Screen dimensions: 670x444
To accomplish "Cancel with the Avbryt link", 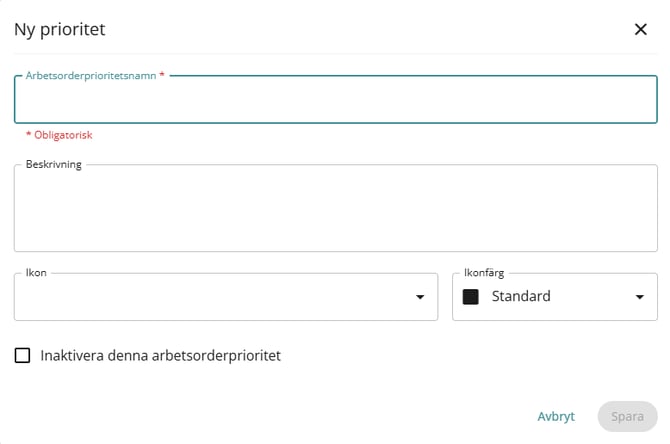I will coord(555,416).
